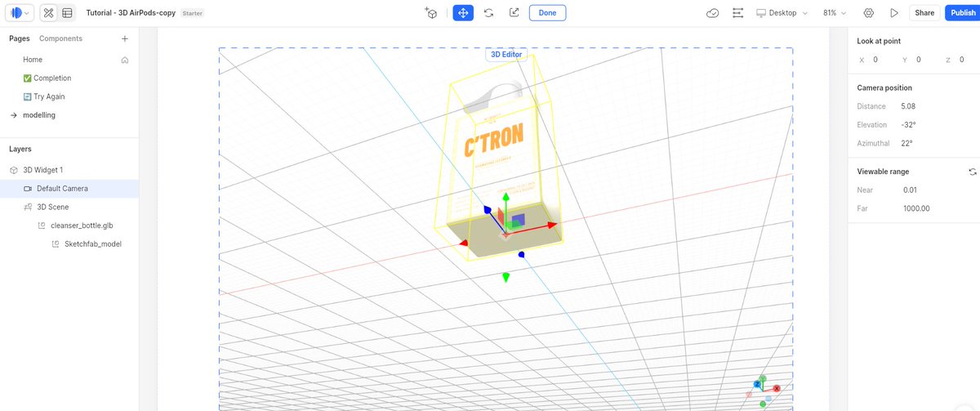Edit the Look at point Y value
The image size is (980, 411).
919,60
